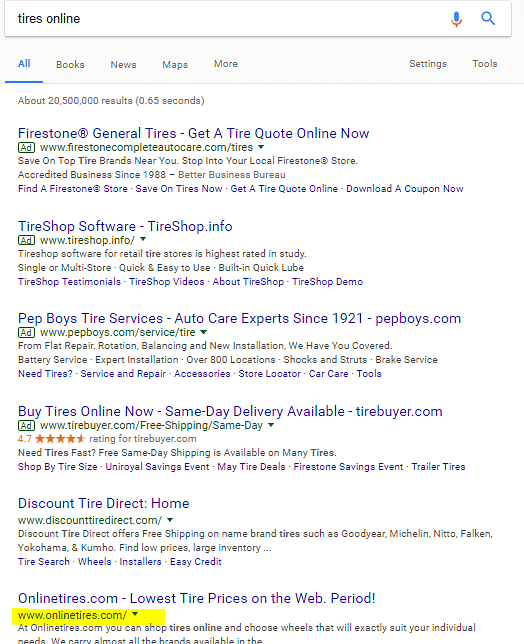
Task: Select the All results tab
Action: click(x=24, y=64)
